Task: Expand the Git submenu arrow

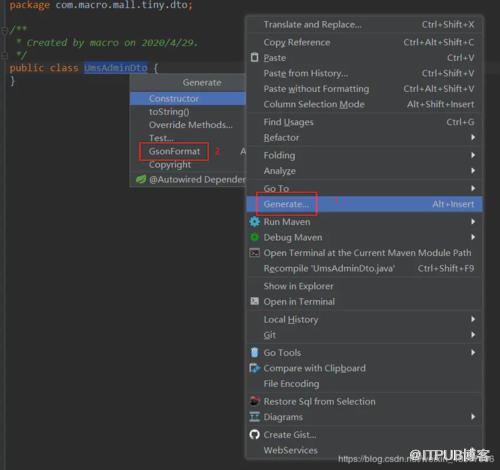Action: coord(473,335)
